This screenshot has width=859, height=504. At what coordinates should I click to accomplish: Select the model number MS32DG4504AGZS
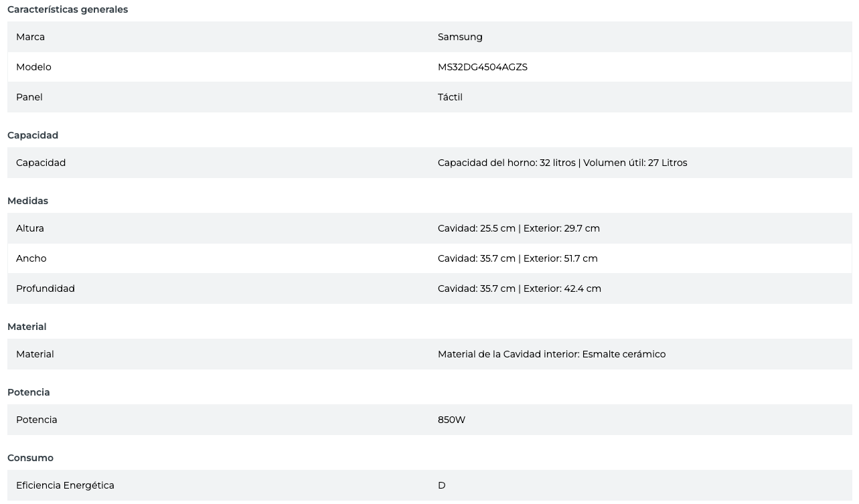[x=482, y=67]
